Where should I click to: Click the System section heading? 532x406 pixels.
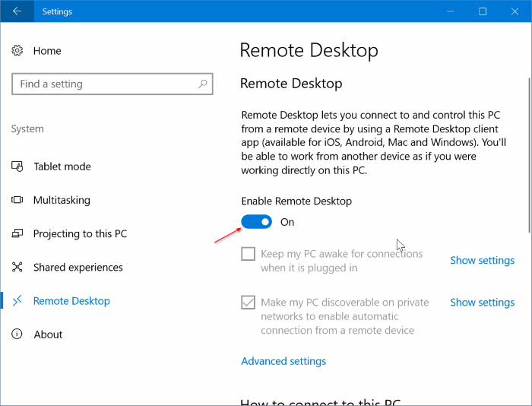click(27, 128)
